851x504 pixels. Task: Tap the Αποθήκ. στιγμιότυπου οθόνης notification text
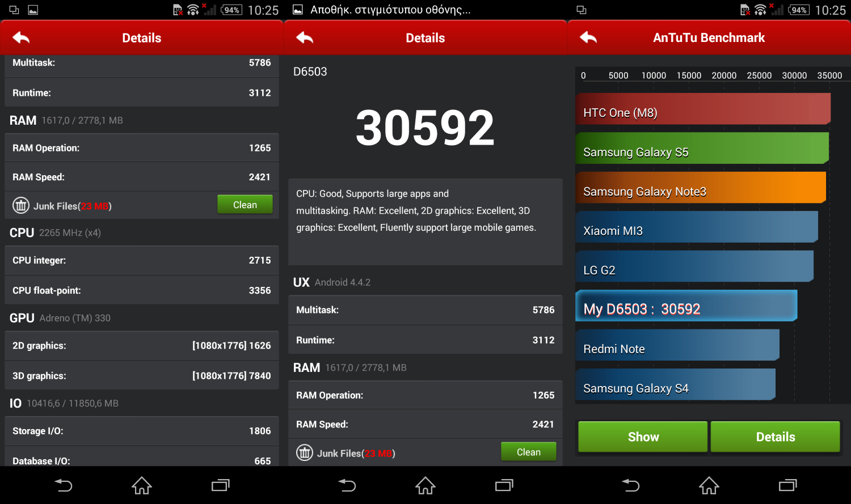point(390,10)
